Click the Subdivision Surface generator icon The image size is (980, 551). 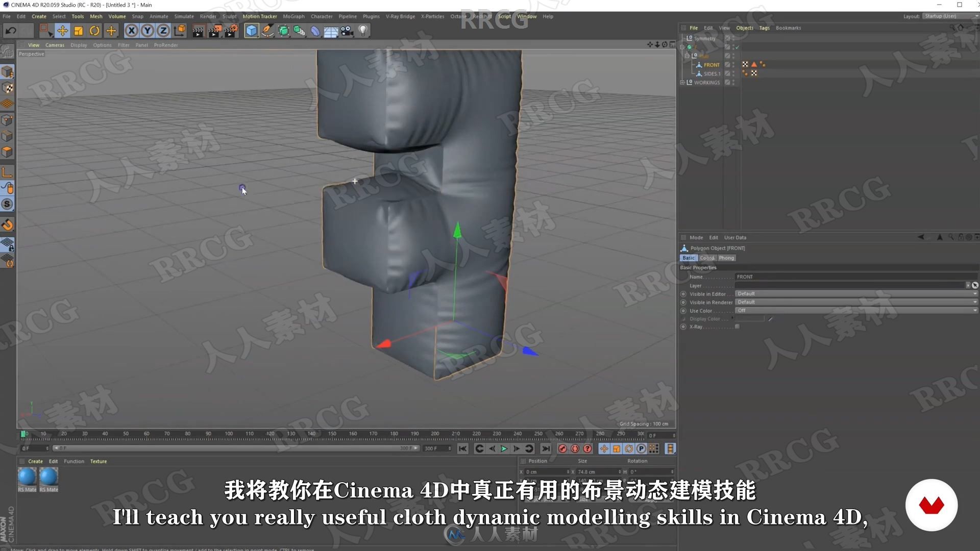pyautogui.click(x=284, y=31)
